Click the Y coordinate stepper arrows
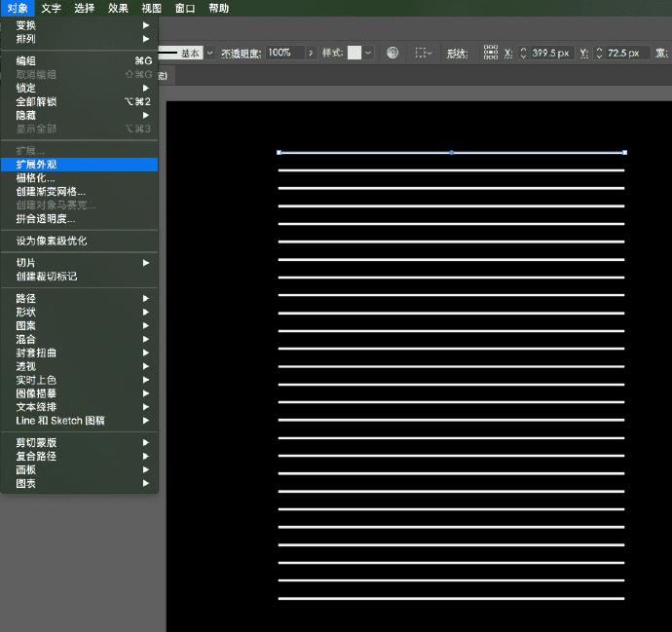Viewport: 672px width, 632px height. [599, 53]
